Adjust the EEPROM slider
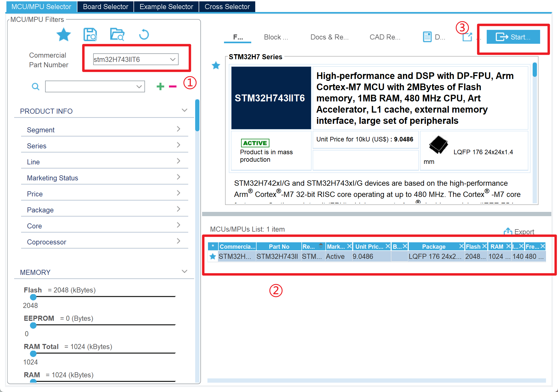Viewport: 558px width, 392px height. (x=33, y=325)
